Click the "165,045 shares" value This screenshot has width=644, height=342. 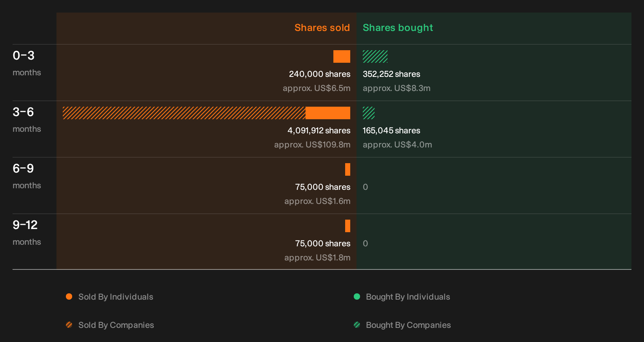pos(391,131)
